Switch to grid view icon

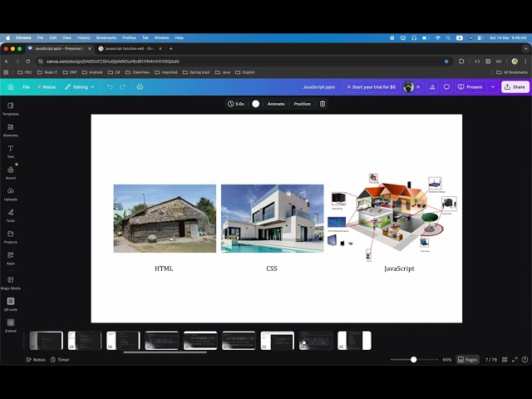[x=505, y=359]
